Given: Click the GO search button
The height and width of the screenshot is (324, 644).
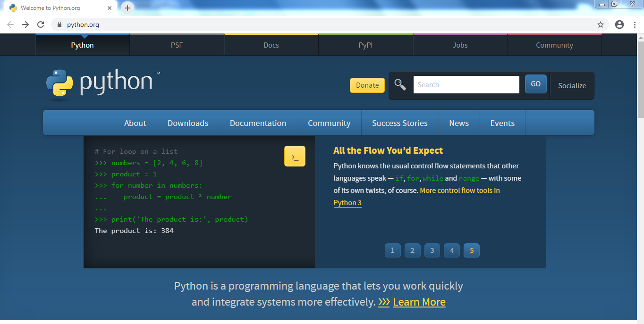Looking at the screenshot, I should (x=536, y=84).
